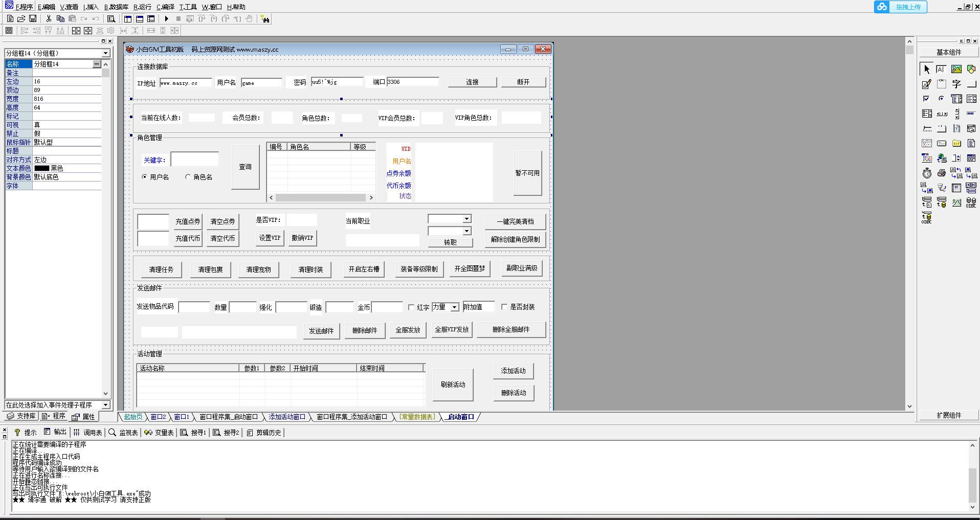This screenshot has height=520, width=980.
Task: Select the 用户名 radio button
Action: tap(145, 177)
